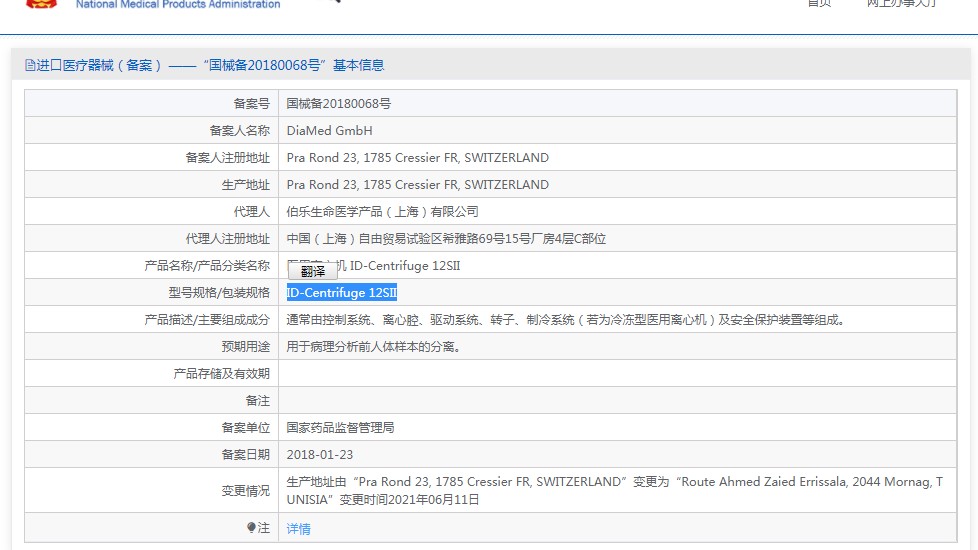Click the 国械备20180068号 value in table

tap(339, 104)
